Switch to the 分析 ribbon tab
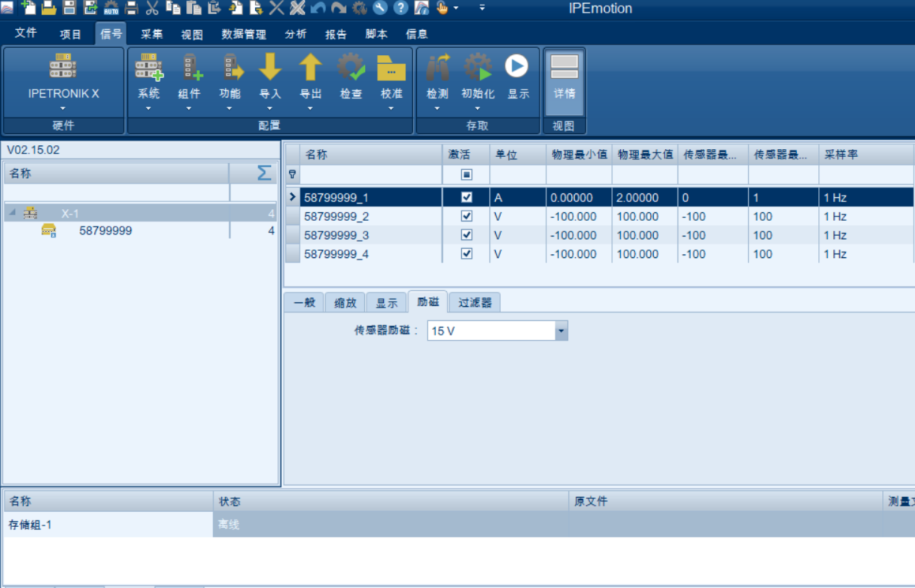Image resolution: width=915 pixels, height=588 pixels. pyautogui.click(x=296, y=34)
